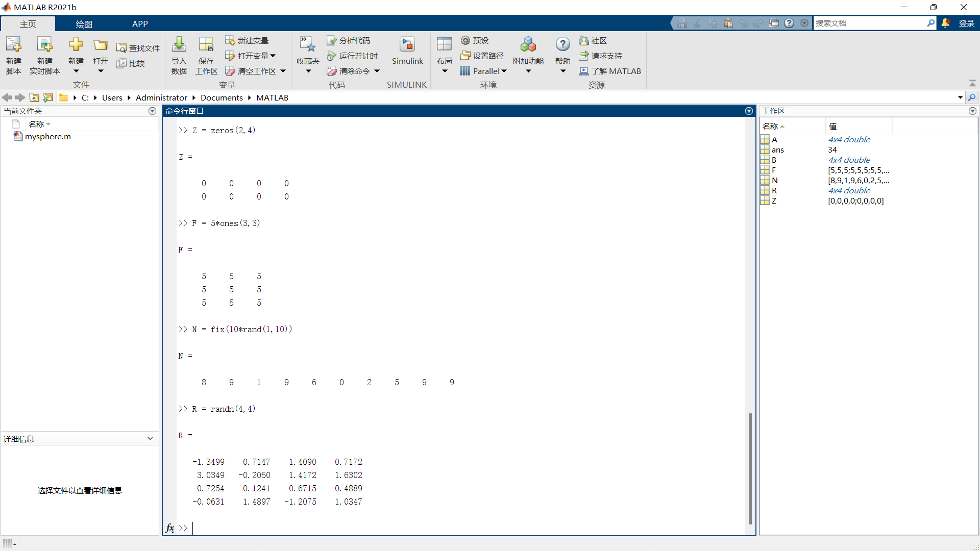The width and height of the screenshot is (980, 551).
Task: Click Add-Ons (附加功能) icon
Action: click(x=528, y=45)
